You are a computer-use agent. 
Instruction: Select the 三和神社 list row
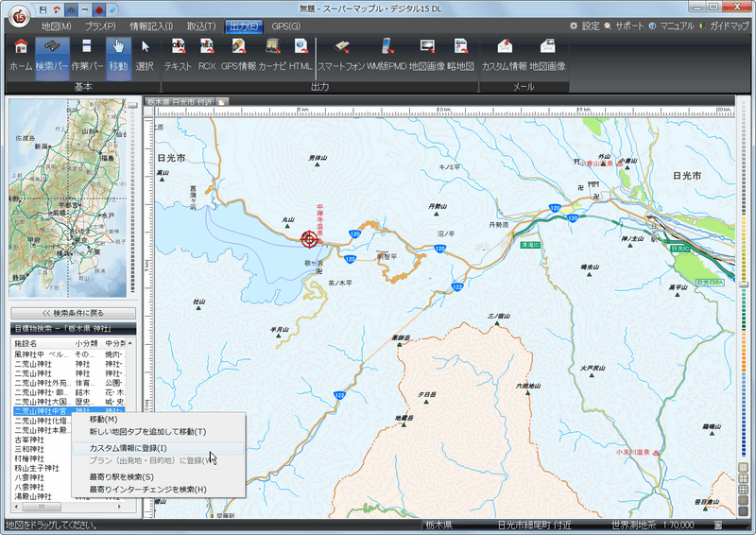43,449
